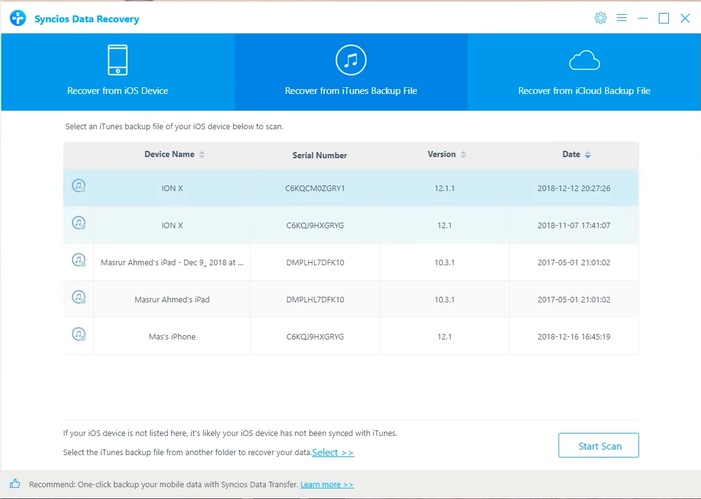Screen dimensions: 701x499
Task: Click the Serial Number column header
Action: tap(320, 155)
